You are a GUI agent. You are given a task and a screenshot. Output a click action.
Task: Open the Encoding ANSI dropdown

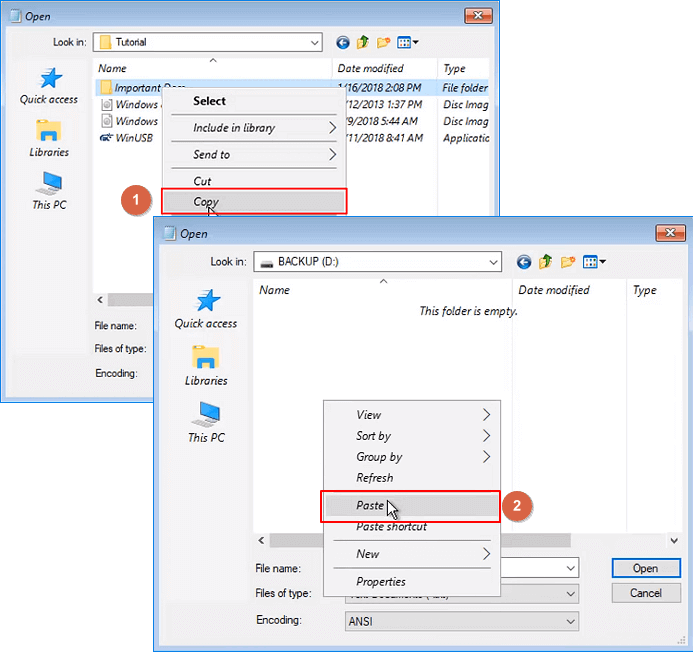(x=570, y=621)
